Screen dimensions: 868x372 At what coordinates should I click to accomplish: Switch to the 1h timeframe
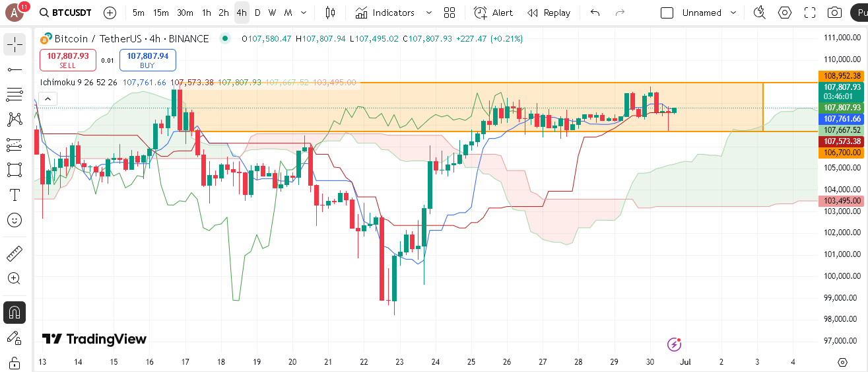207,13
